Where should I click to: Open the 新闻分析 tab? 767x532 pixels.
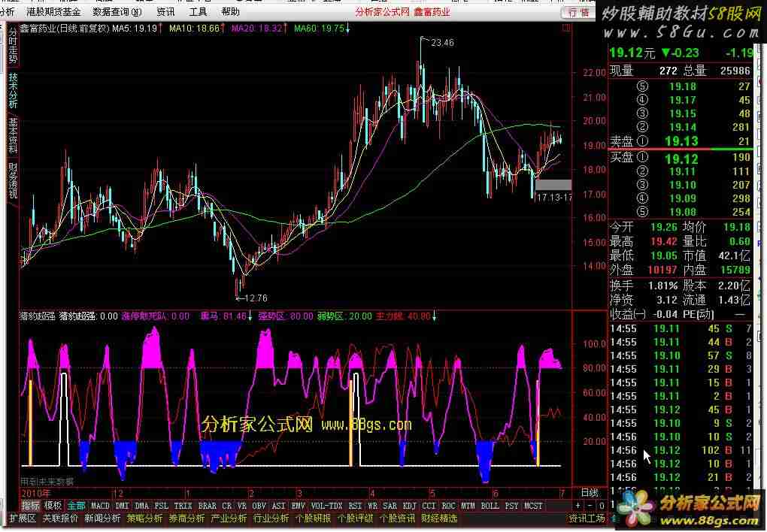point(102,518)
